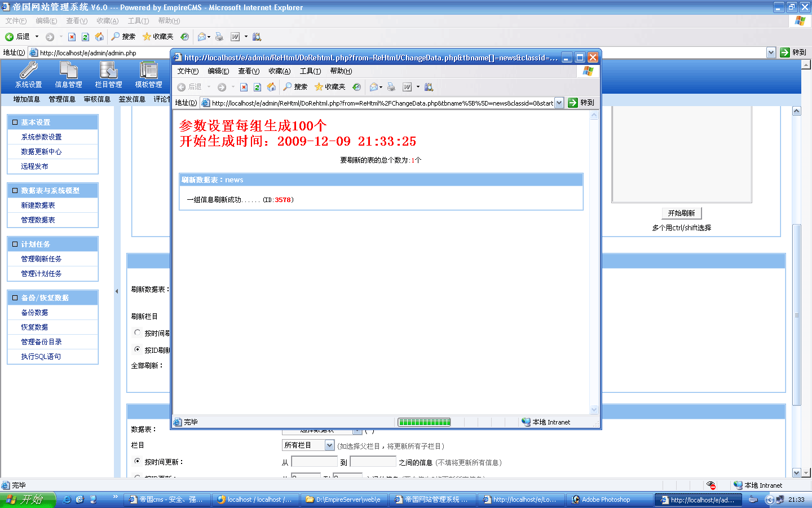Select the 按时间刷新 radio button
Screen dimensions: 812x508
137,332
